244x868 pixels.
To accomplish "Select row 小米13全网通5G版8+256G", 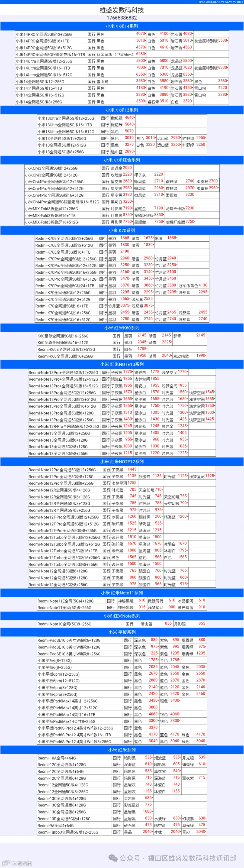I will click(122, 152).
